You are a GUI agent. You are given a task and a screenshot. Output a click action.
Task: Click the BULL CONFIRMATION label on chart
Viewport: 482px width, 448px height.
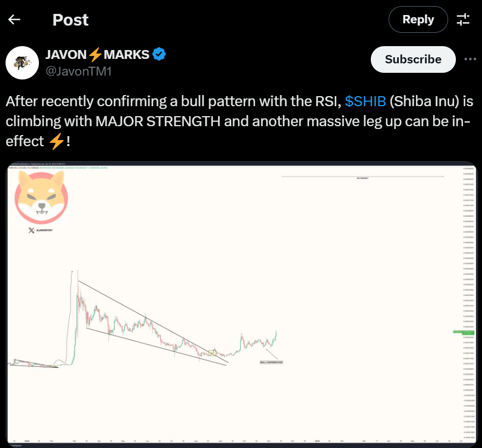coord(271,362)
